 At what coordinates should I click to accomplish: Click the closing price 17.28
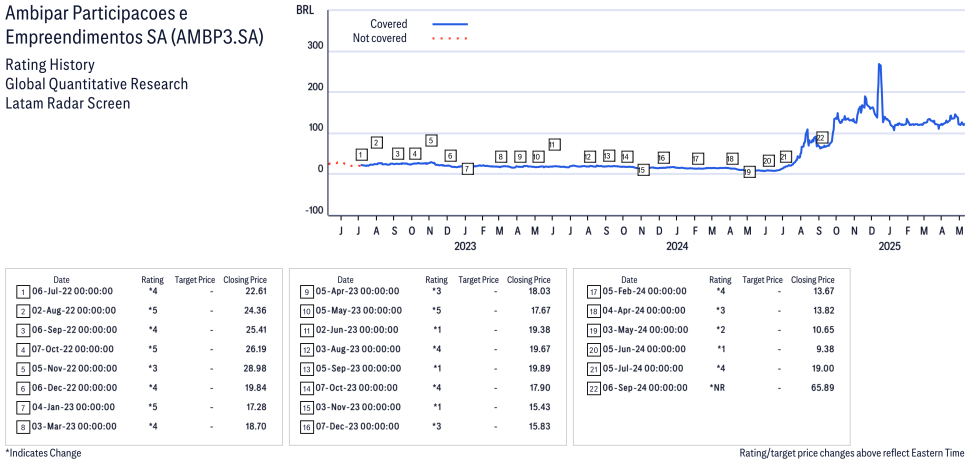coord(256,407)
